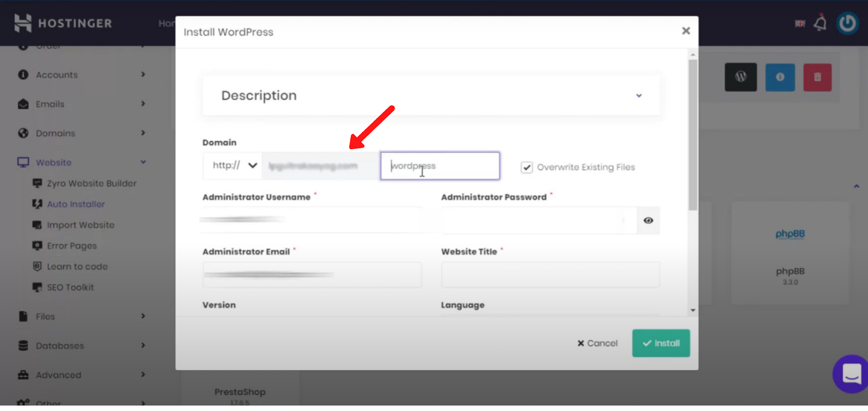Click the Emails envelope icon
Viewport: 868px width, 411px height.
coord(23,104)
